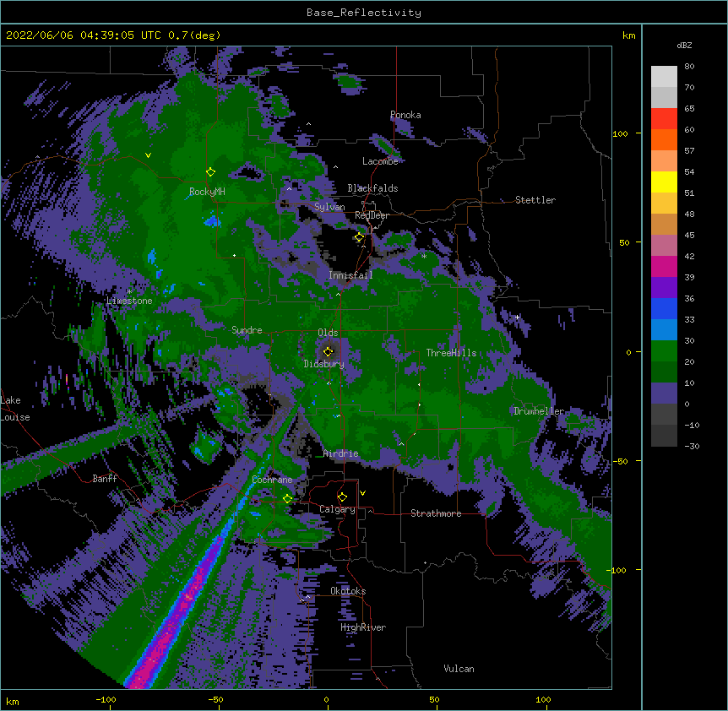The width and height of the screenshot is (728, 711).
Task: Click the Calgary label
Action: click(x=338, y=509)
